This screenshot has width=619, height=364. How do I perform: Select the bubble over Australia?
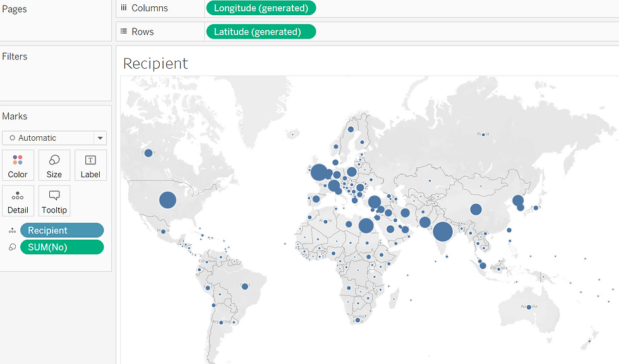[529, 307]
